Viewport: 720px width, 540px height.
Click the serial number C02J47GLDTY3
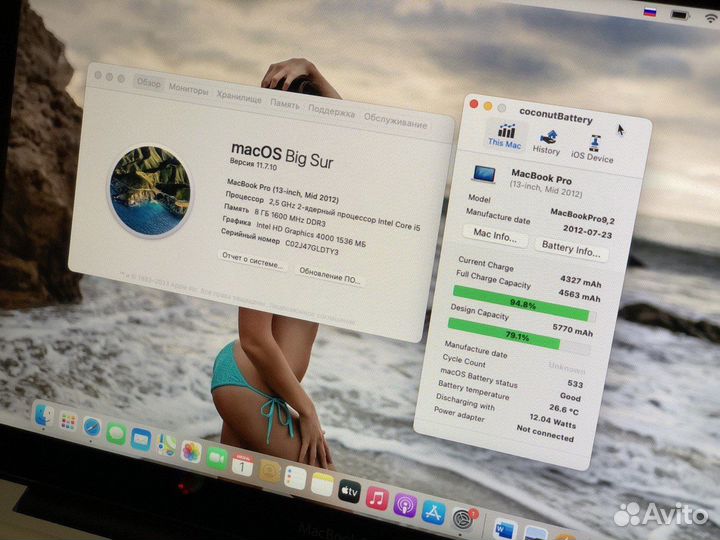pyautogui.click(x=312, y=248)
